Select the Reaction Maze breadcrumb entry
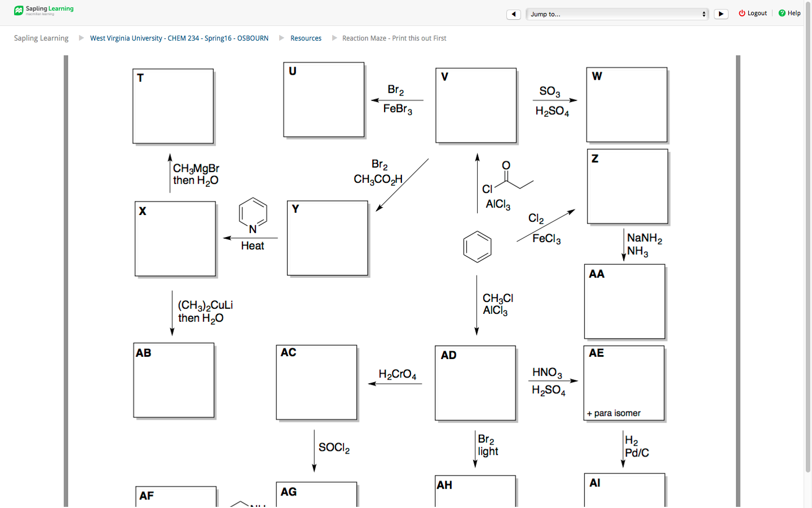 (394, 38)
